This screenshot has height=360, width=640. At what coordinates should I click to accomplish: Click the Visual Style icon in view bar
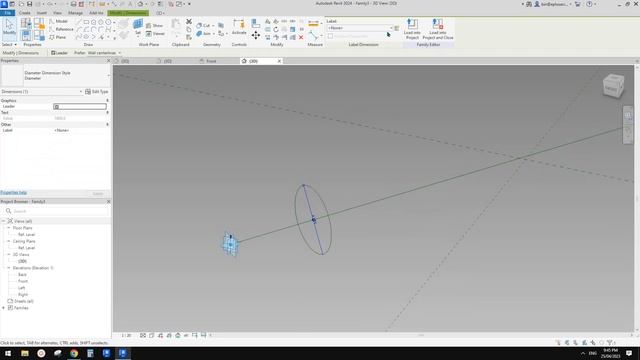tap(151, 336)
